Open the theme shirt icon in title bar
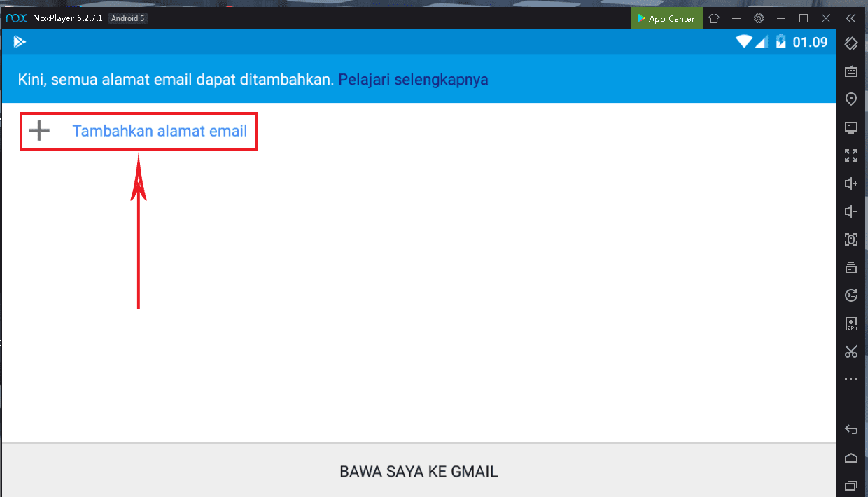 click(x=713, y=18)
